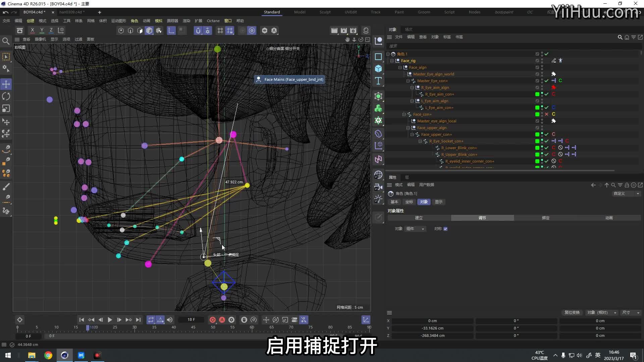
Task: Open the 调节 tab in object properties
Action: point(482,218)
